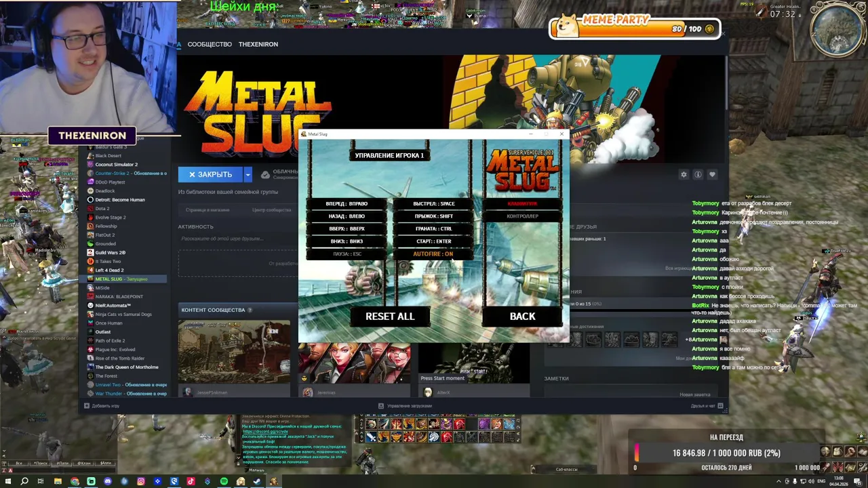Open the Press Start moment thumbnail
The width and height of the screenshot is (868, 488).
pyautogui.click(x=473, y=363)
